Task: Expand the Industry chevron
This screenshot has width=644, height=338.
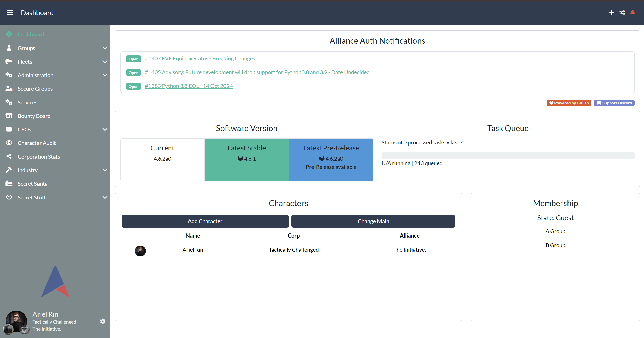Action: pos(105,170)
